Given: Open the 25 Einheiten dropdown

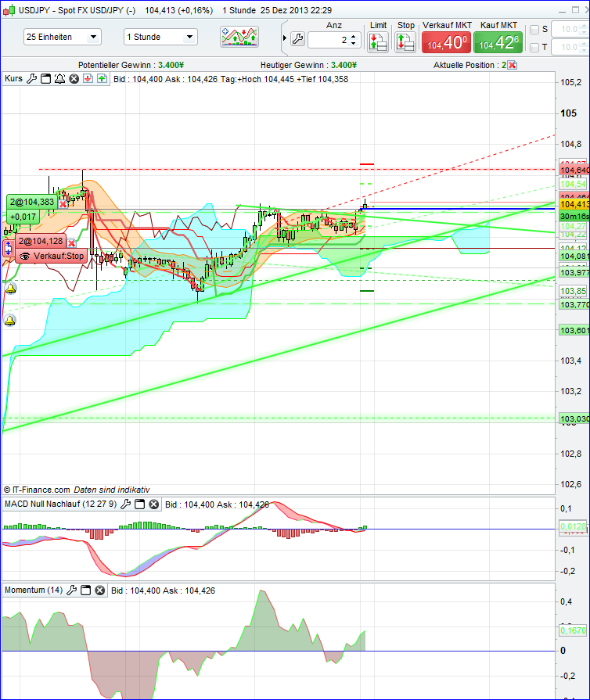Looking at the screenshot, I should [62, 37].
